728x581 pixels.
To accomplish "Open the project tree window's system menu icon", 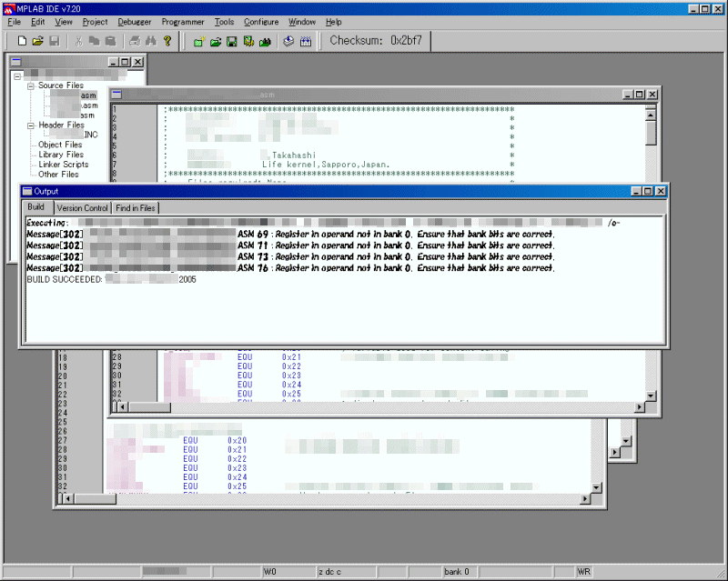I will coord(16,62).
